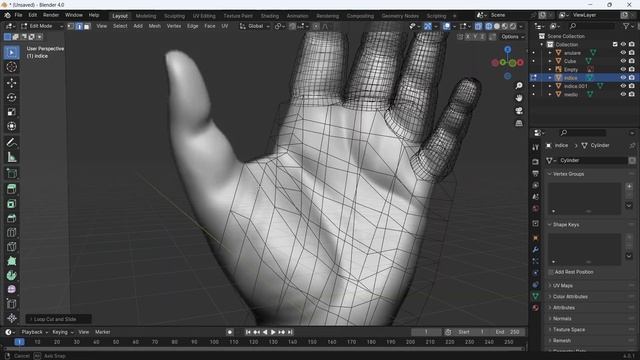Toggle auto keying record button

[230, 332]
